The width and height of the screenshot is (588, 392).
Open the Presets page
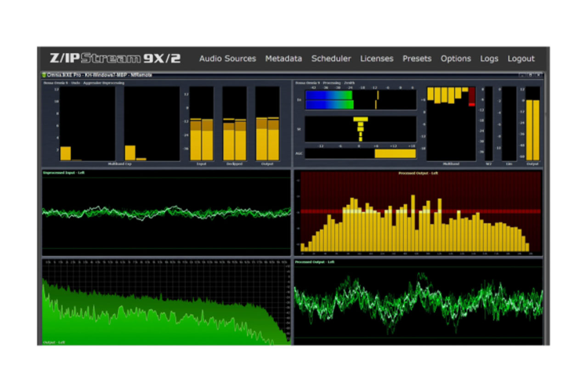pyautogui.click(x=417, y=59)
